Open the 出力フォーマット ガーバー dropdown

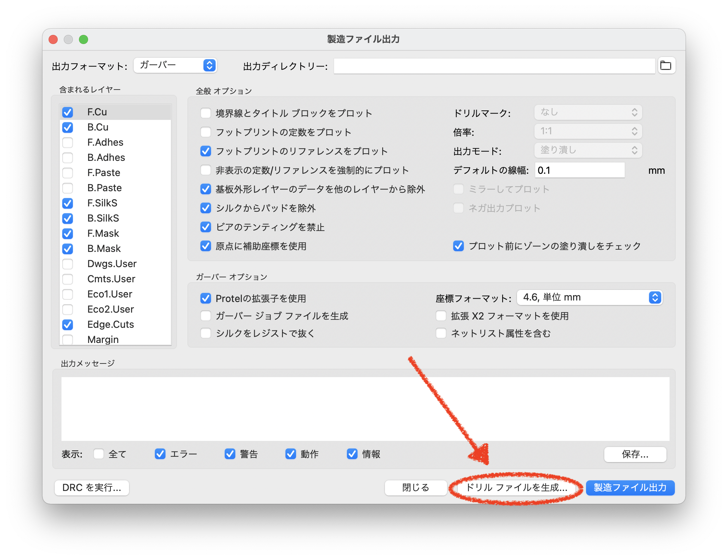tap(175, 65)
